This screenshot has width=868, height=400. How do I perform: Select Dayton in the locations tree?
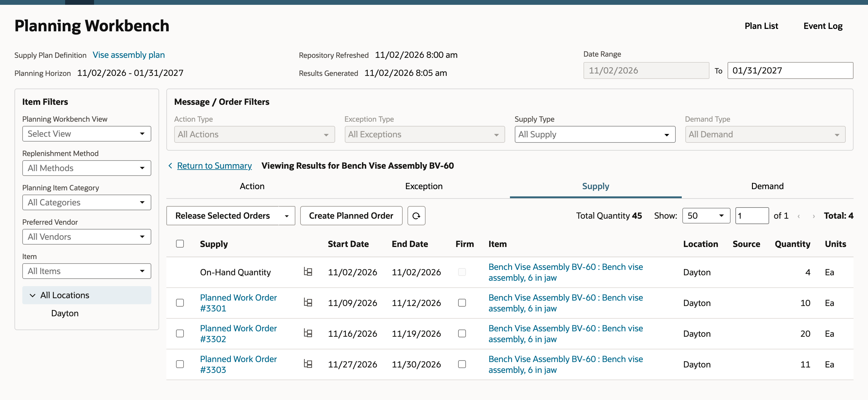[65, 313]
